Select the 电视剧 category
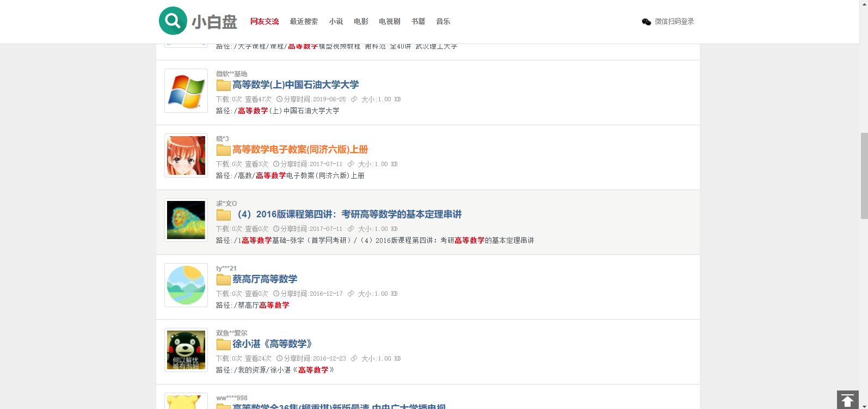The height and width of the screenshot is (409, 868). (390, 21)
